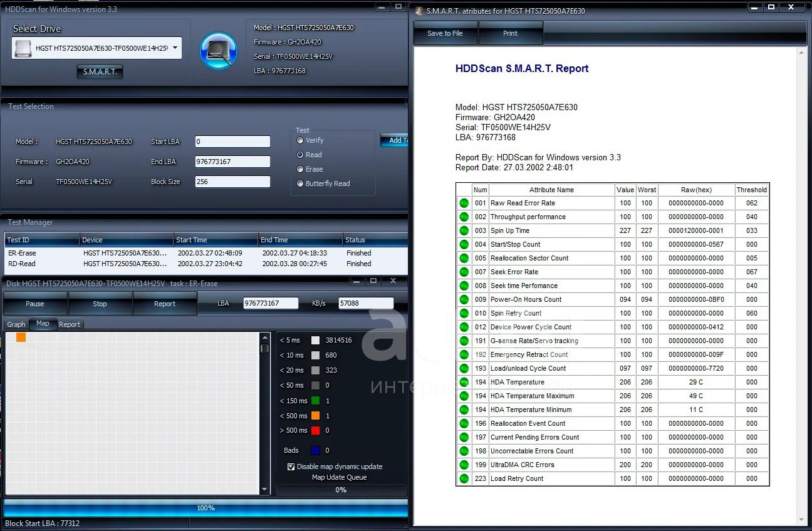Click the blue hard drive test icon
This screenshot has width=812, height=531.
[x=219, y=51]
